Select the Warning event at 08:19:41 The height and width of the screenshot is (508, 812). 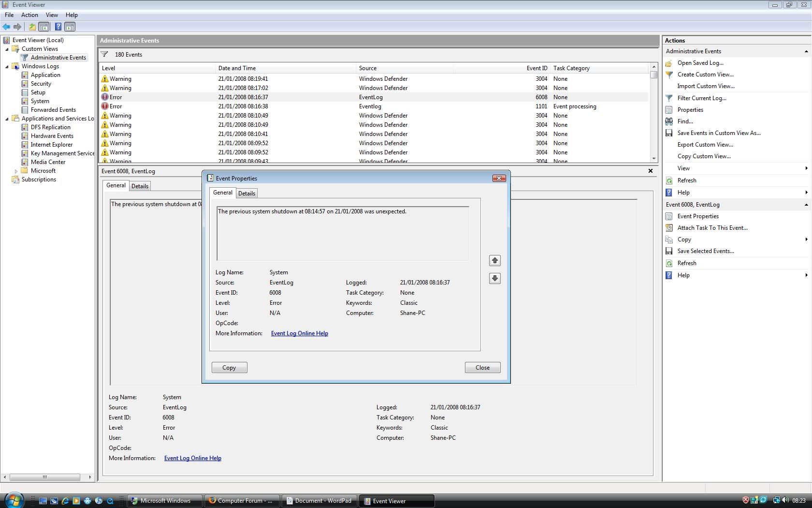click(x=374, y=79)
